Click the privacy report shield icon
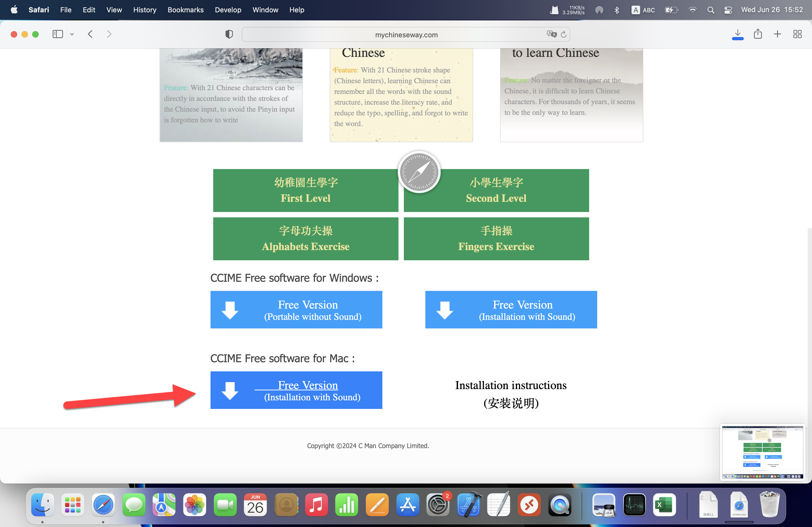The height and width of the screenshot is (527, 812). (229, 34)
